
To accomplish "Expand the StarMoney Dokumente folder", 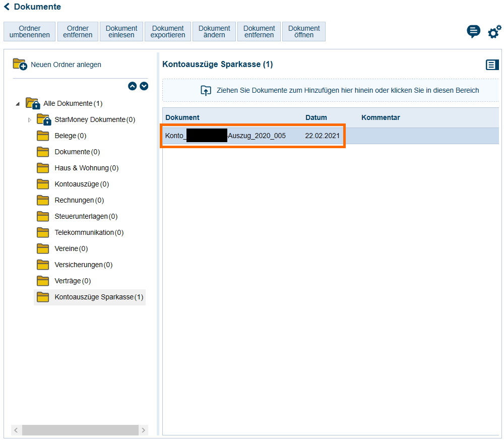I will coord(29,120).
